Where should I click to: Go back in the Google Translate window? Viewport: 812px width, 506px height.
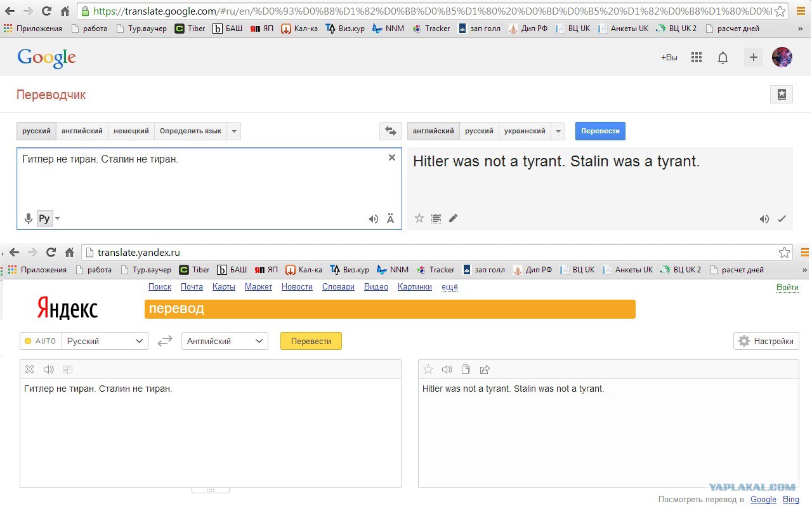10,11
